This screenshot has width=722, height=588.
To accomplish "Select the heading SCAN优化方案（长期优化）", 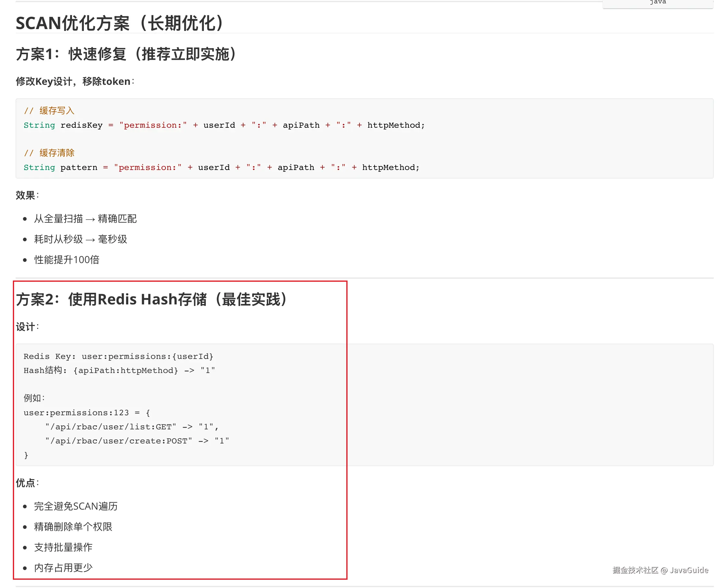I will [118, 23].
